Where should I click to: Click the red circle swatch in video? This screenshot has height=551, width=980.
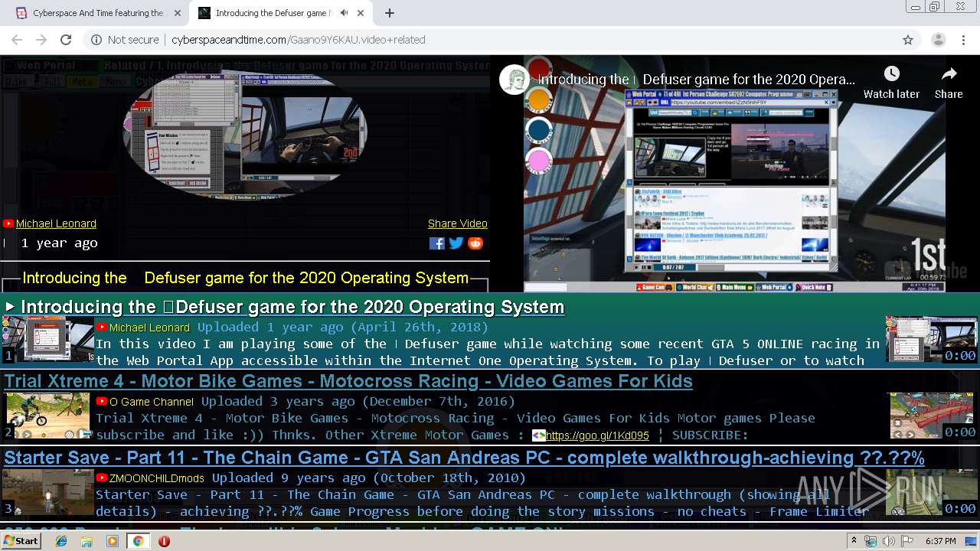[x=540, y=69]
